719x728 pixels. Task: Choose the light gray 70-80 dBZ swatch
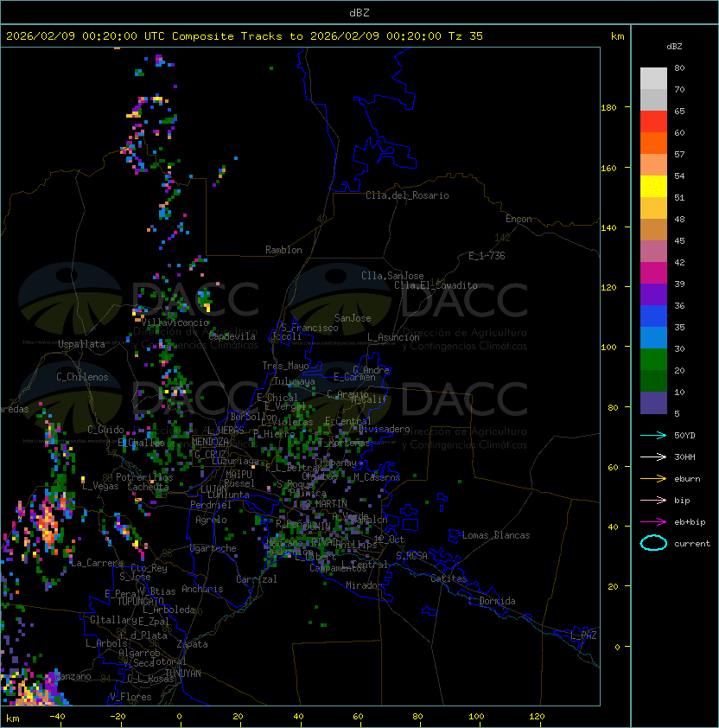coord(653,78)
